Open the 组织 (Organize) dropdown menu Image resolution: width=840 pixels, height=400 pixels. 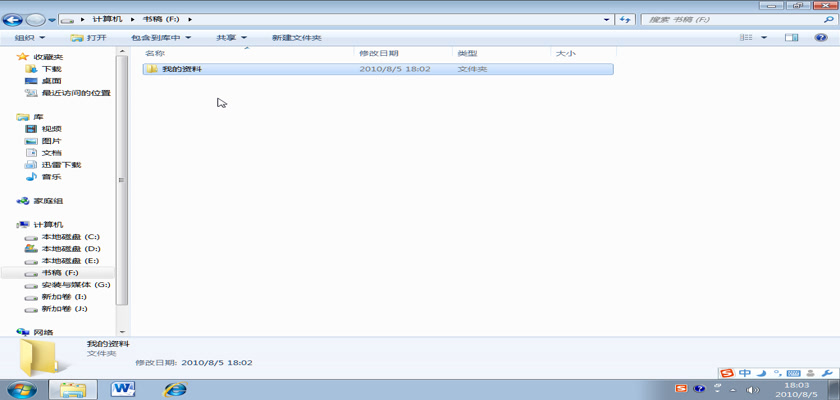click(x=30, y=38)
